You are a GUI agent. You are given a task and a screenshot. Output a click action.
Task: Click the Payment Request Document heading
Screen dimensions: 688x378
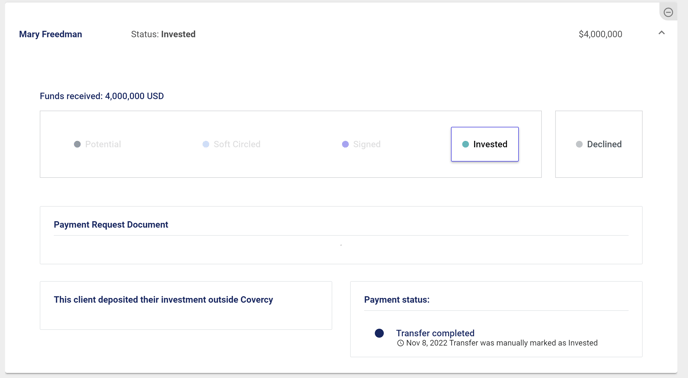click(111, 225)
